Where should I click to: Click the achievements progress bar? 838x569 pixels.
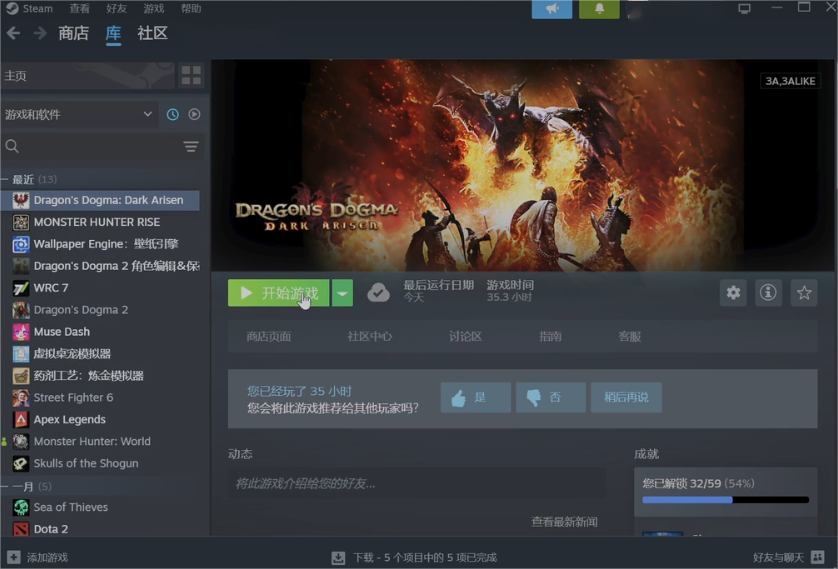(725, 499)
